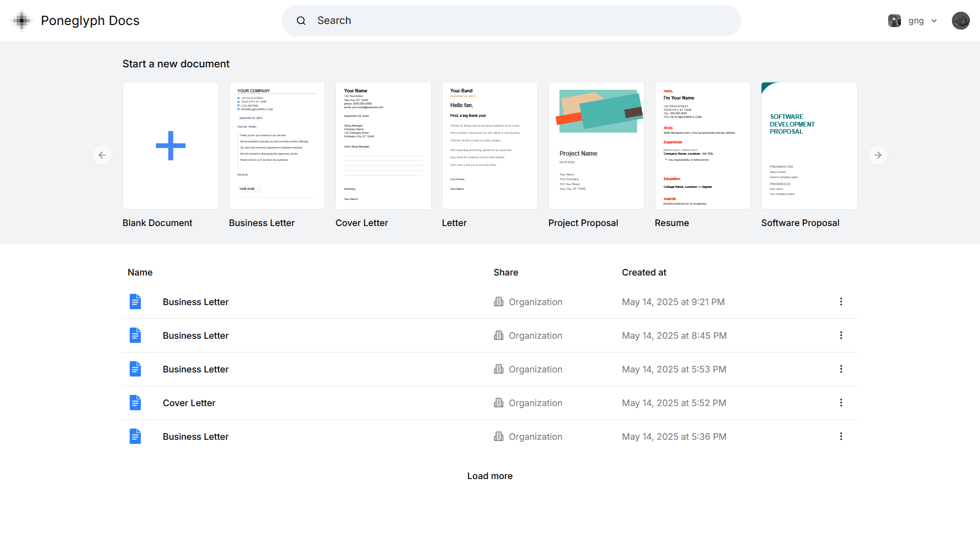Click the date May 14, 2025 at 5:52 PM
Viewport: 980px width, 551px height.
click(x=674, y=403)
